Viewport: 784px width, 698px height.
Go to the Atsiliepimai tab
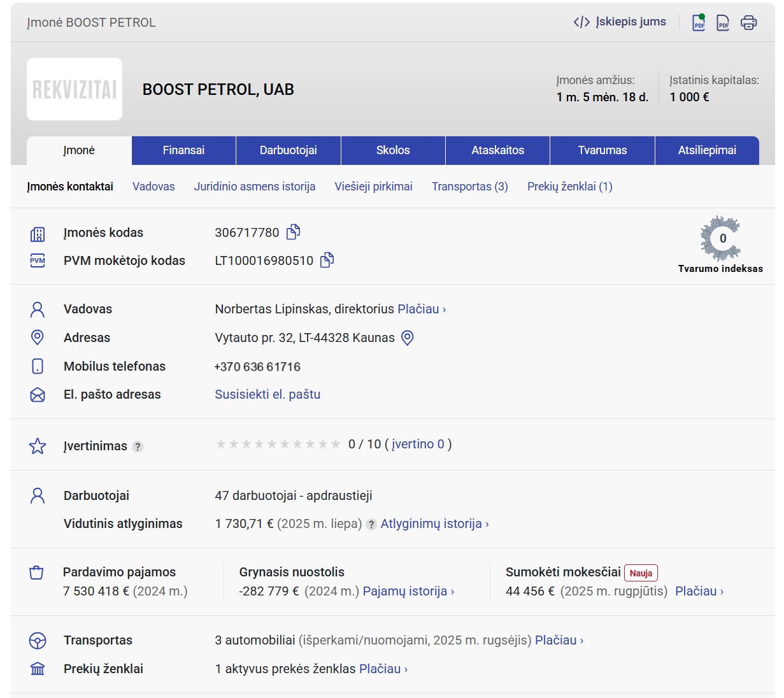pyautogui.click(x=707, y=150)
